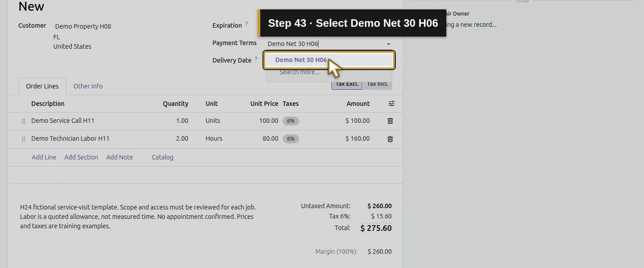644x268 pixels.
Task: Select the 6% tax tag on Technician Labor line
Action: [291, 139]
